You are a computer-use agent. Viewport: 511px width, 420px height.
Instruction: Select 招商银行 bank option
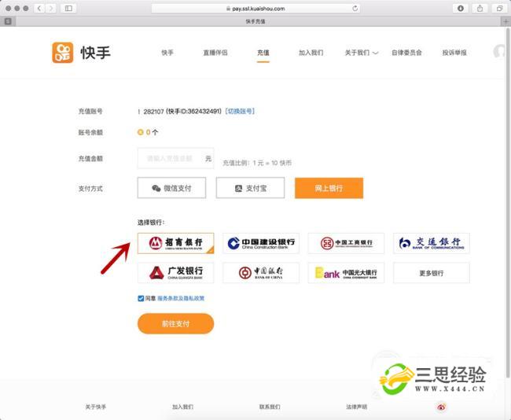click(175, 243)
